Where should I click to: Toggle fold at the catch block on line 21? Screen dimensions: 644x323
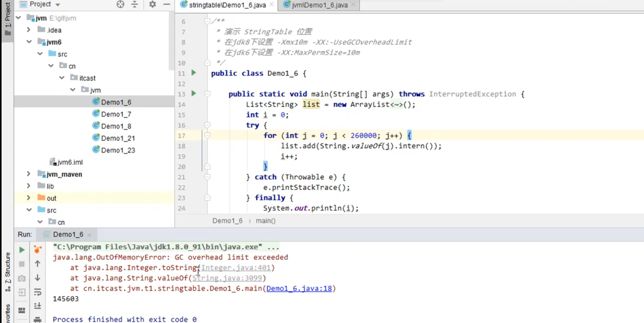click(207, 177)
